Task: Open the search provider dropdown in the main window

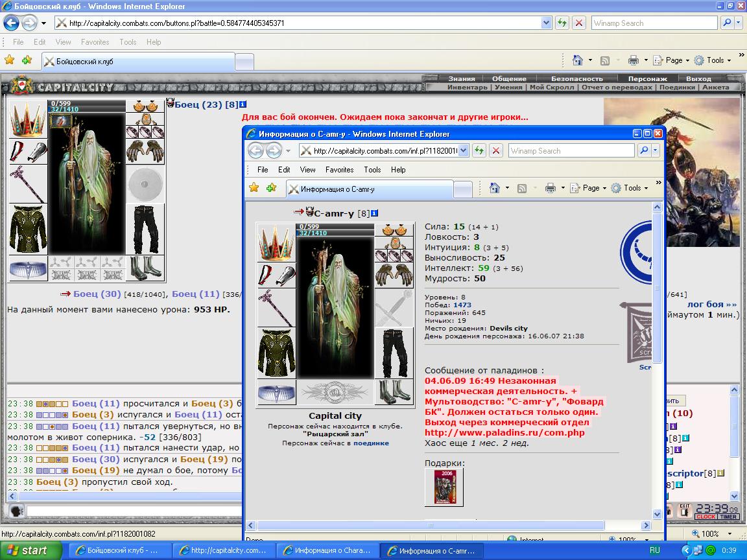Action: (739, 23)
